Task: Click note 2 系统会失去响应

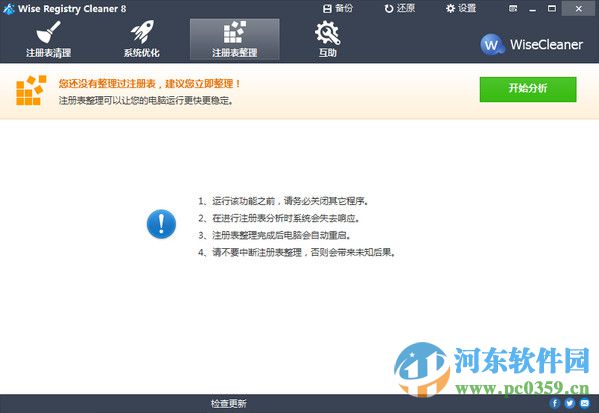Action: coord(279,218)
